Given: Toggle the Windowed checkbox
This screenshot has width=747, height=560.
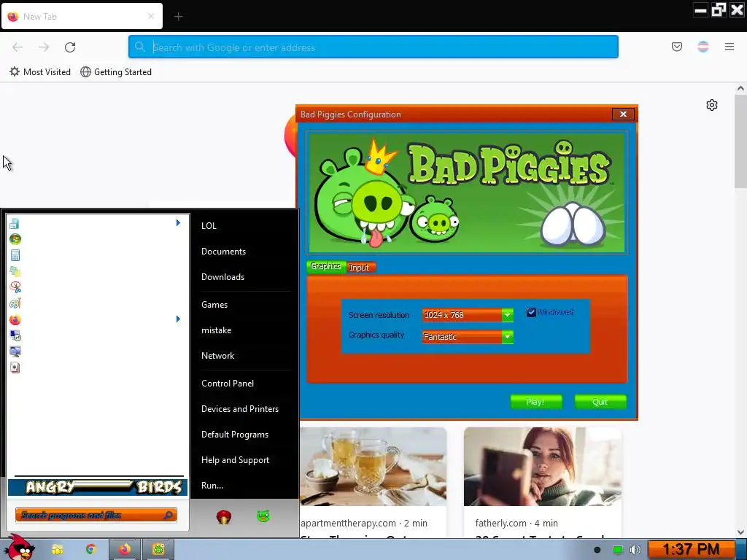Looking at the screenshot, I should [x=531, y=312].
